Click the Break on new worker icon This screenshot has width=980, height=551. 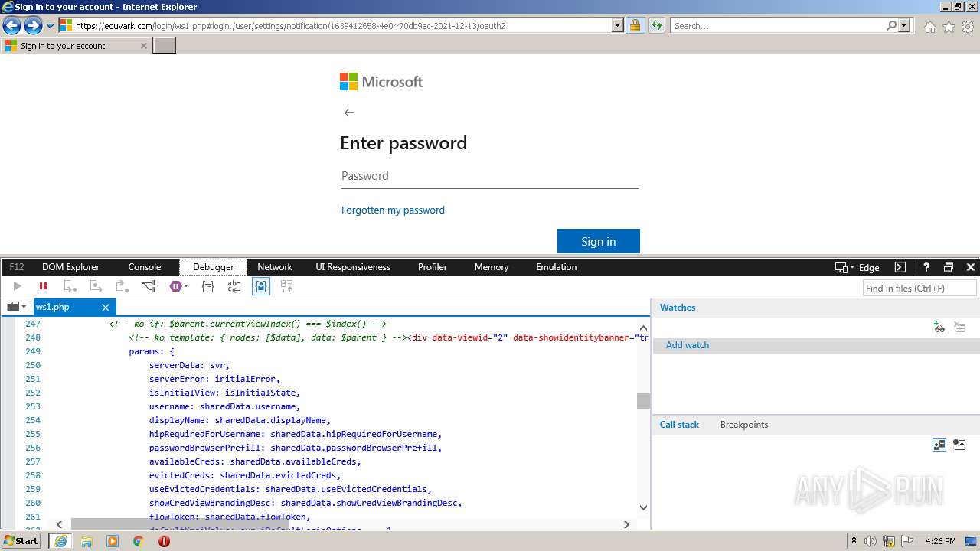(149, 286)
